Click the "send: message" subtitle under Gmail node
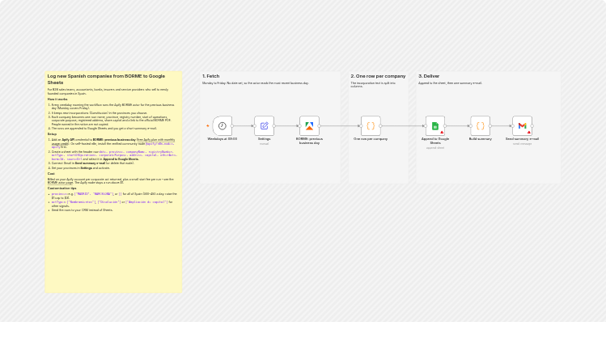Screen dimensions: 606x364 (522, 144)
